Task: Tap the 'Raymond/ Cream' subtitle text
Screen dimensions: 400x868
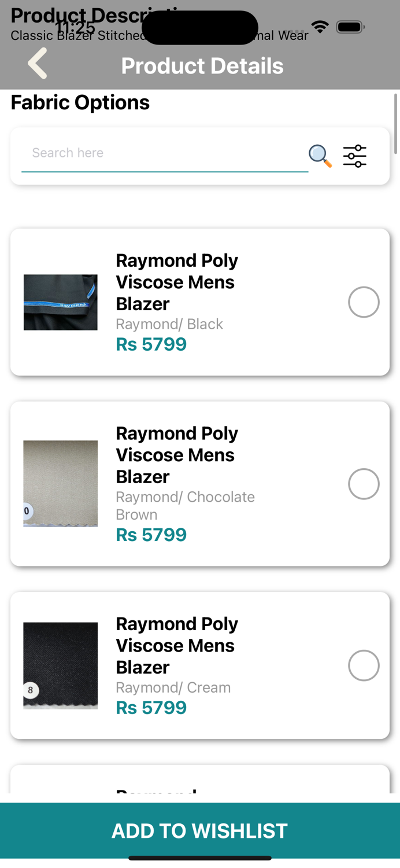Action: [173, 687]
